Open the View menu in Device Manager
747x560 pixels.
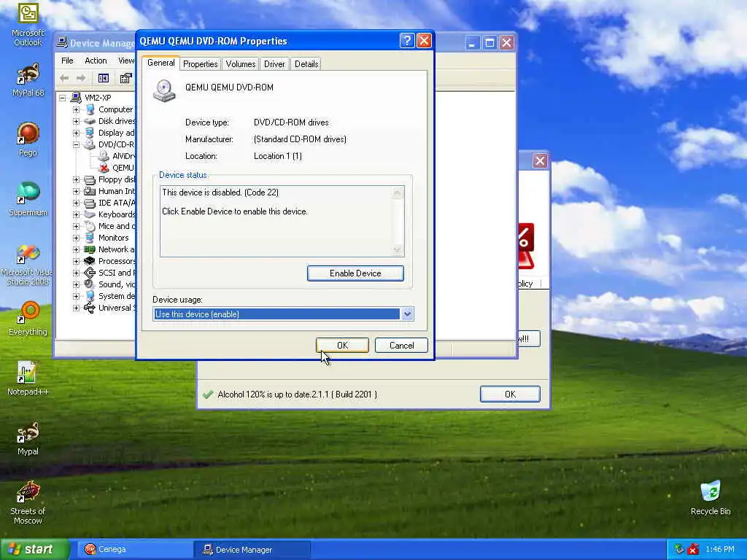(x=125, y=61)
